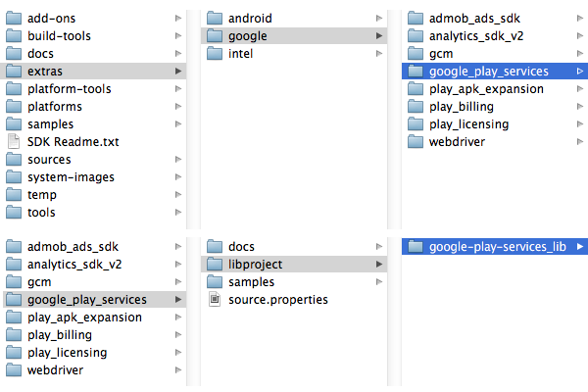Screen dimensions: 588x392
Task: Select the platforms folder row
Action: (93, 106)
